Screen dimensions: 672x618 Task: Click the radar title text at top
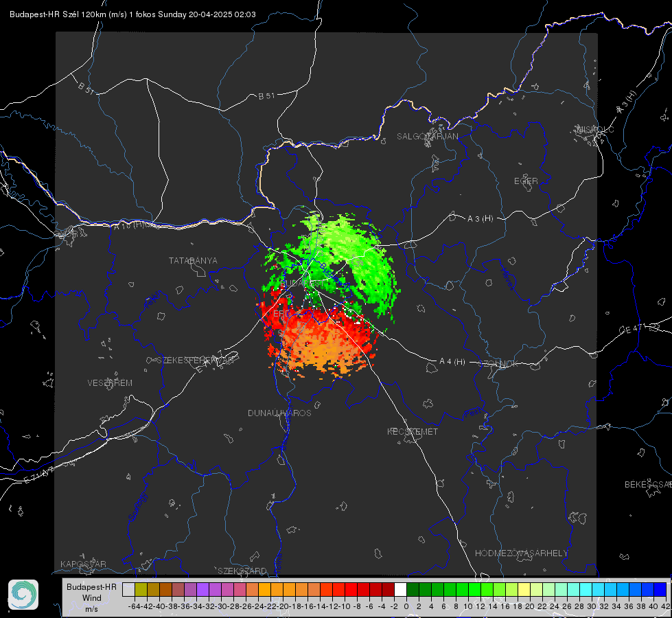(x=132, y=14)
